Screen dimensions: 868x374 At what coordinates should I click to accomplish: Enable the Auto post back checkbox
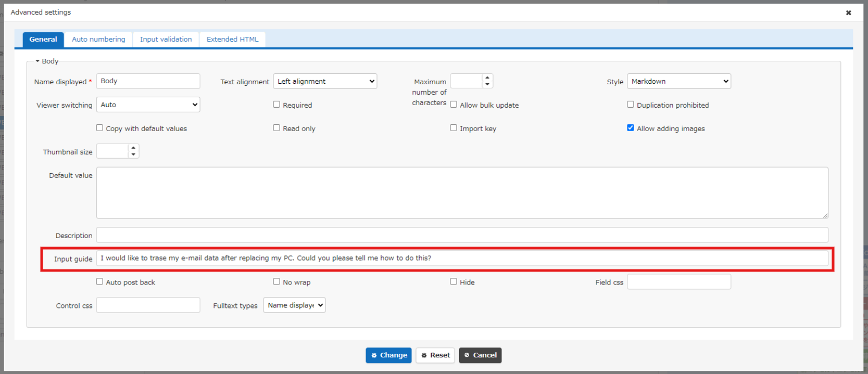[99, 281]
